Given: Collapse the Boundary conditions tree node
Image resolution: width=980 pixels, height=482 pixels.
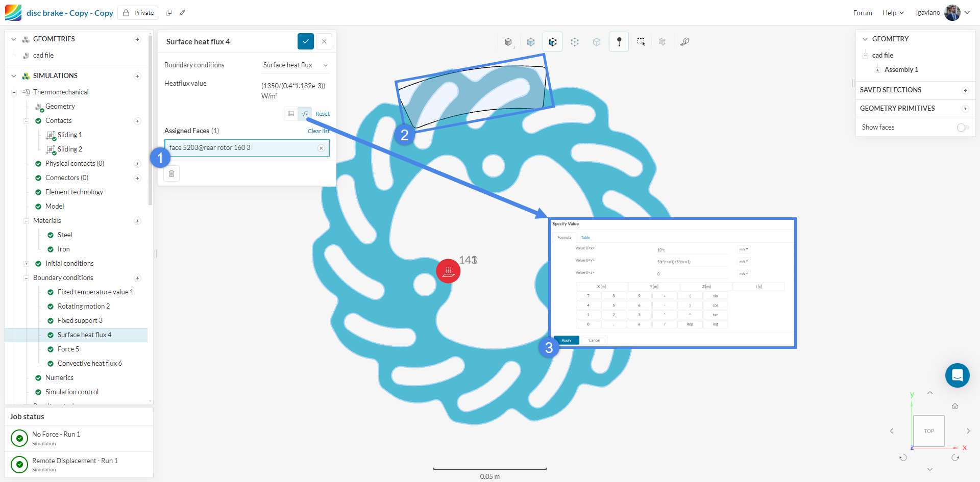Looking at the screenshot, I should pyautogui.click(x=26, y=278).
